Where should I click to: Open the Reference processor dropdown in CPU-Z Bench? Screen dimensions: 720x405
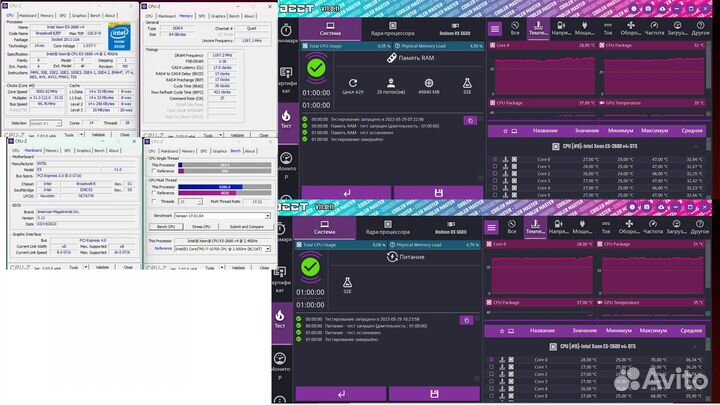click(x=222, y=249)
